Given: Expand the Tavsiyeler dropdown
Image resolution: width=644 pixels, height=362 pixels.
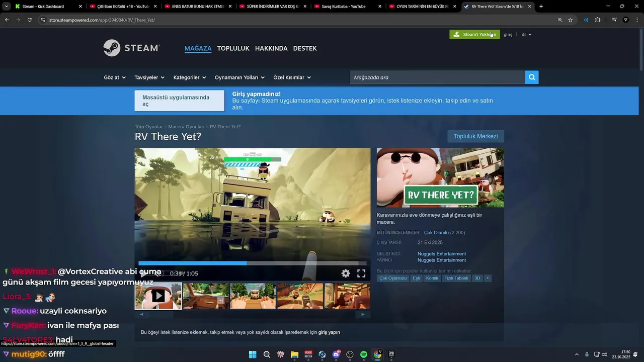Looking at the screenshot, I should pyautogui.click(x=149, y=77).
